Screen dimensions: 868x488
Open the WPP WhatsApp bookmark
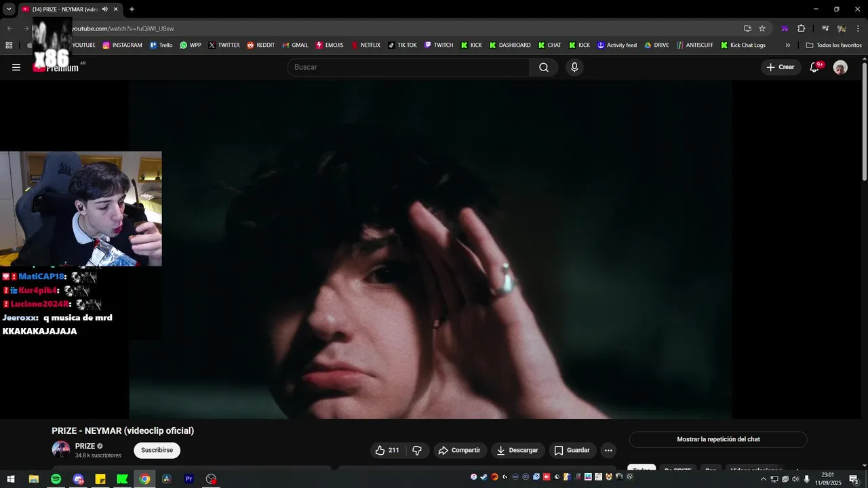191,45
